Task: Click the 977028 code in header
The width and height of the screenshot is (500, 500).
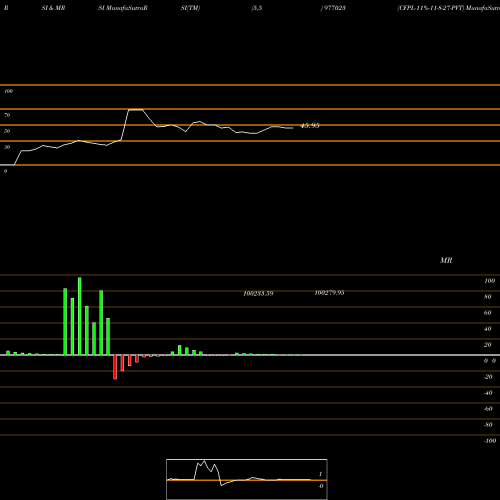Action: (334, 8)
